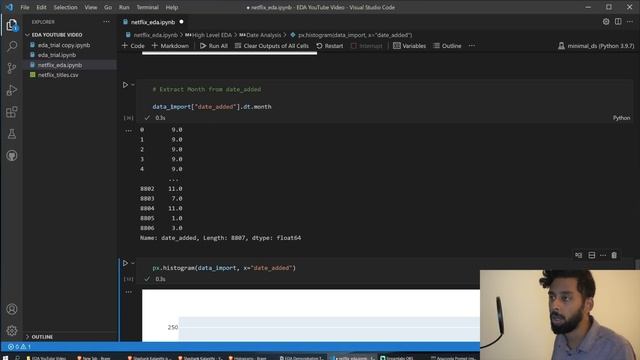Run histogram cell by line
The height and width of the screenshot is (360, 640).
coord(578,255)
